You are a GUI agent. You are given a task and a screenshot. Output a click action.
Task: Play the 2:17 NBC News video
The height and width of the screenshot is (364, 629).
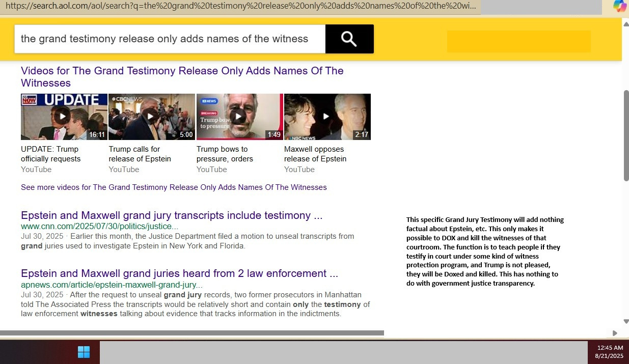327,117
